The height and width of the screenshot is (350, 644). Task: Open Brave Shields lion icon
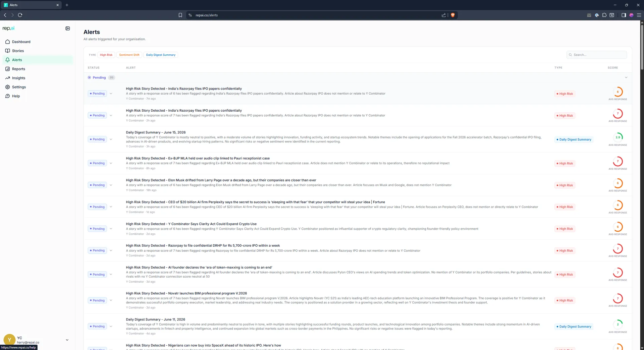[x=452, y=15]
